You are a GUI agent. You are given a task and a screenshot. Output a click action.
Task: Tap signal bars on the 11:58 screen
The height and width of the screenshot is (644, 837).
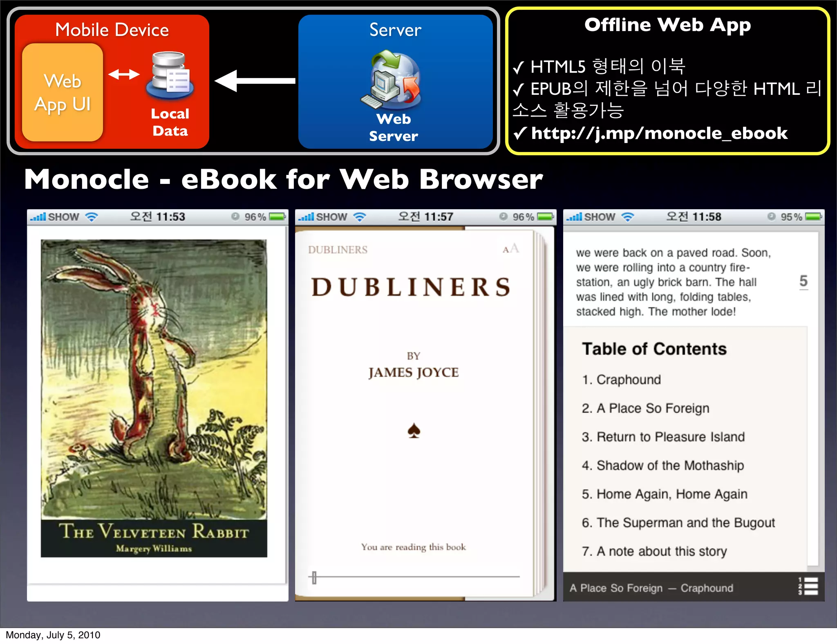[574, 217]
